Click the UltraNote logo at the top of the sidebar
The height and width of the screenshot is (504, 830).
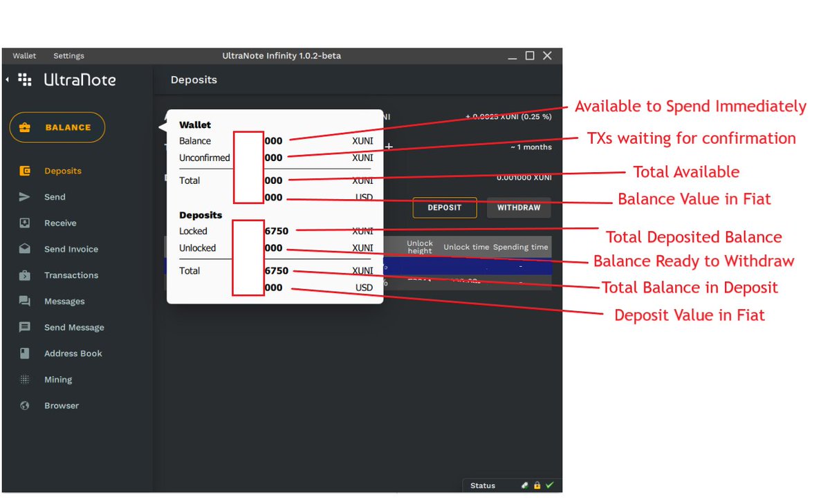[66, 80]
